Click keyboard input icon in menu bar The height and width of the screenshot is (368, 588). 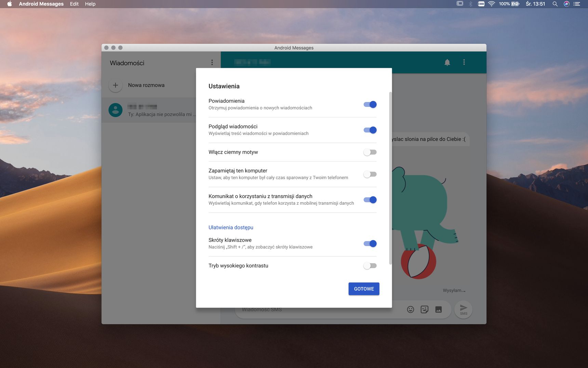point(481,4)
